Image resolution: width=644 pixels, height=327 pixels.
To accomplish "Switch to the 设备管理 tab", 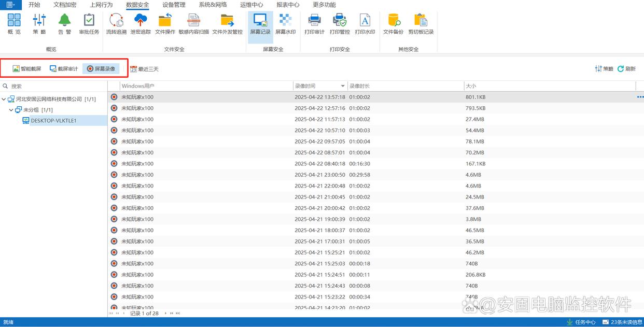I will coord(174,5).
